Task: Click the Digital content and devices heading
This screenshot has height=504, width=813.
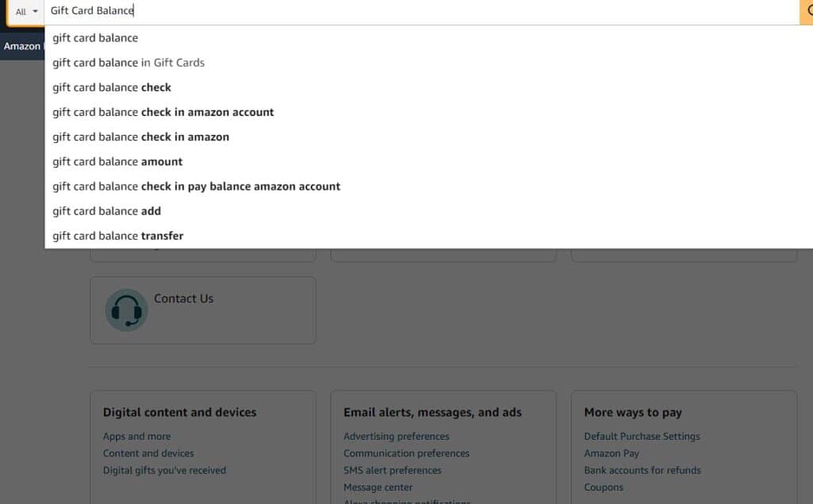Action: coord(179,412)
